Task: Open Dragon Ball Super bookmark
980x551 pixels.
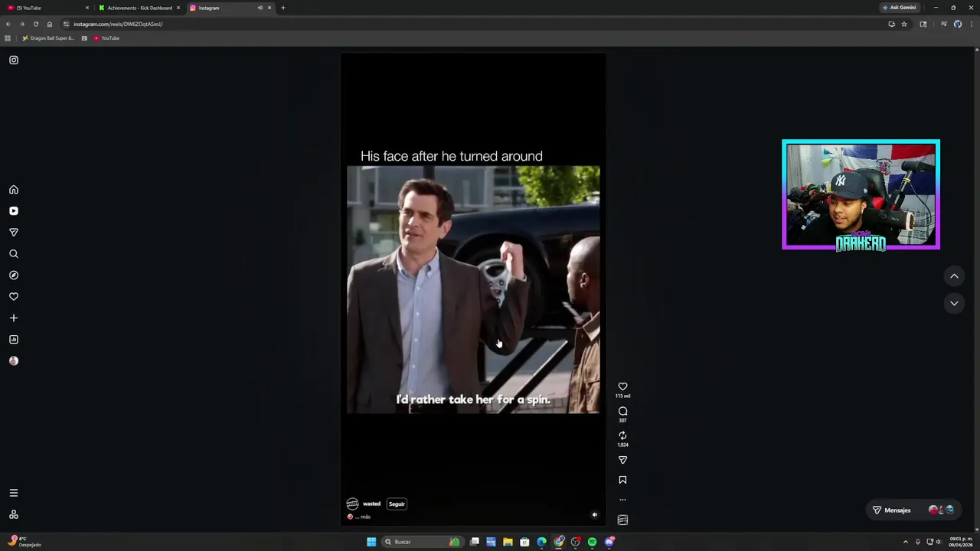Action: pyautogui.click(x=48, y=38)
